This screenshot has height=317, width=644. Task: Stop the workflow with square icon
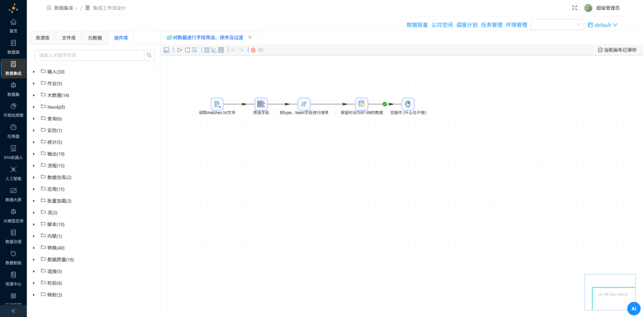(187, 50)
